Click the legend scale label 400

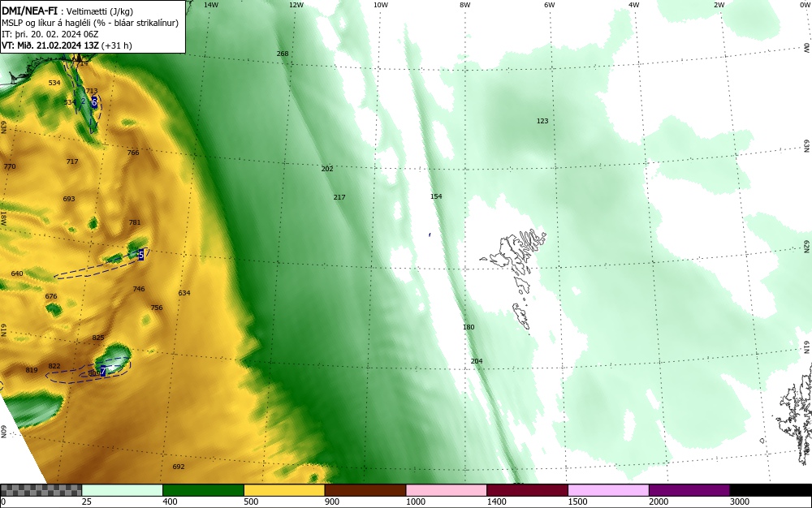tap(170, 502)
